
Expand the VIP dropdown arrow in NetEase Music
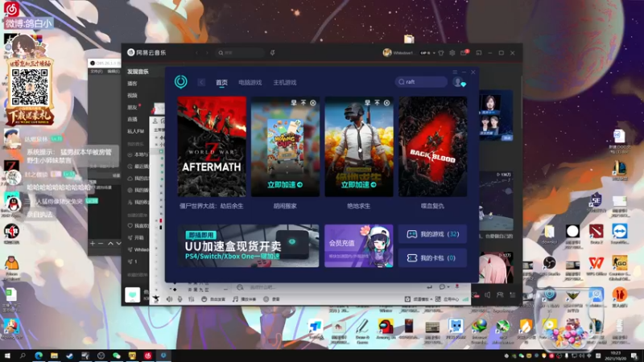[434, 53]
